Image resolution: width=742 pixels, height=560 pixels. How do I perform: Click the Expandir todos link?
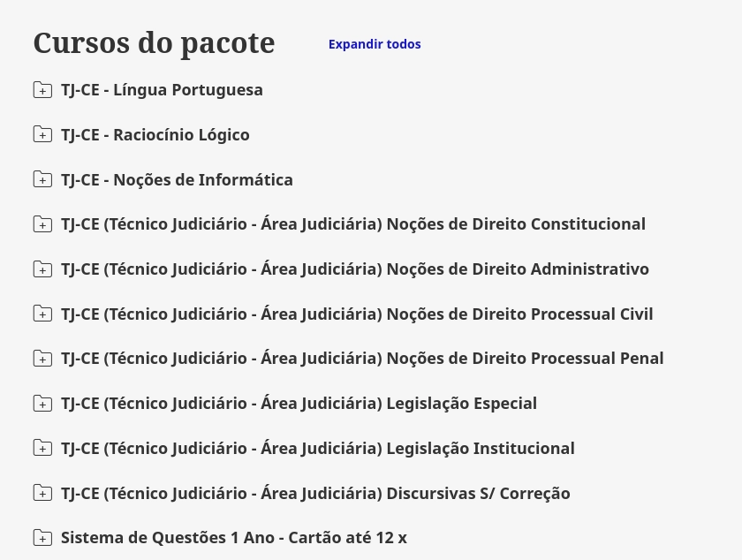375,44
